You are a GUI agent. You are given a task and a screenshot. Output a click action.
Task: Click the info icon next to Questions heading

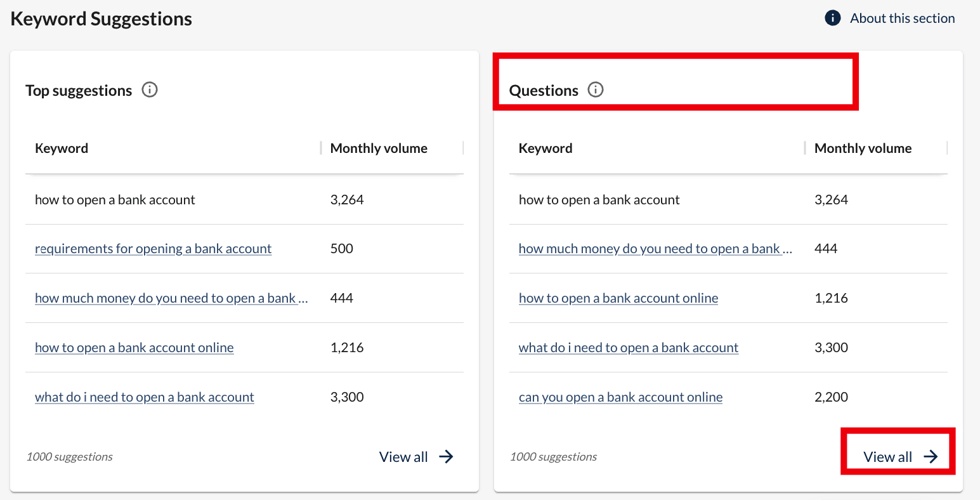click(596, 90)
